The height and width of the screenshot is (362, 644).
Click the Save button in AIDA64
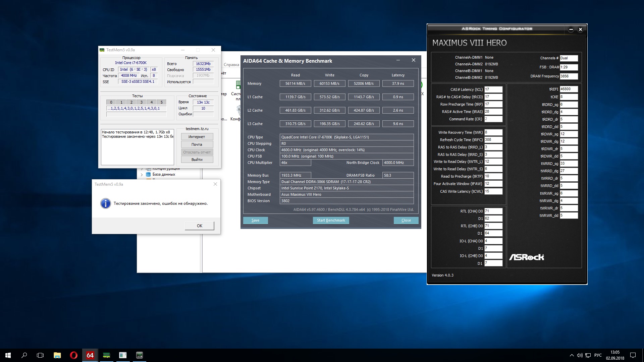click(x=255, y=220)
